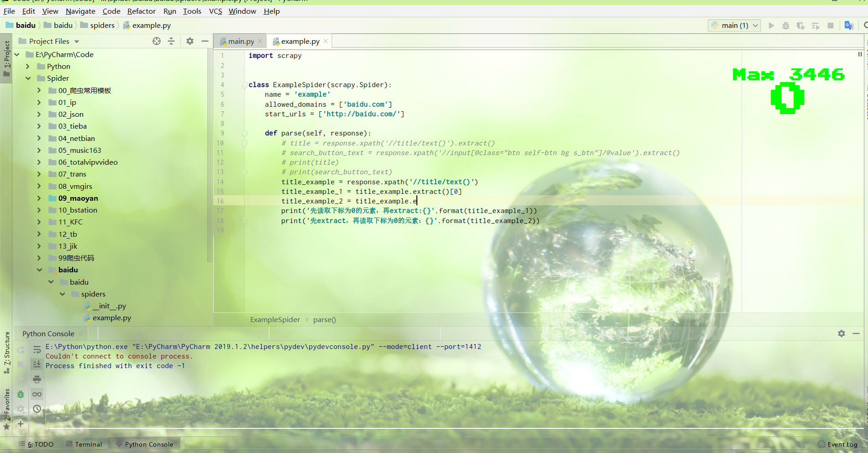868x453 pixels.
Task: Click Rerun console icon
Action: (21, 350)
